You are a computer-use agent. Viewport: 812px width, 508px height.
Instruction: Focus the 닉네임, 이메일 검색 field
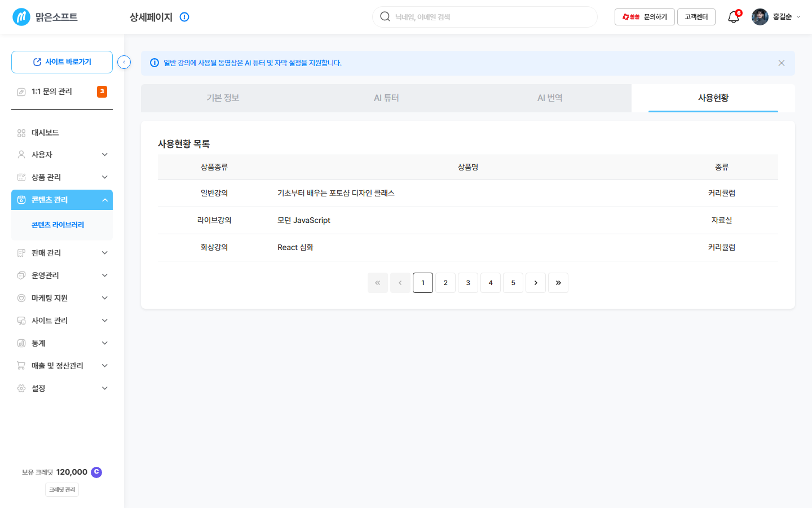coord(485,17)
